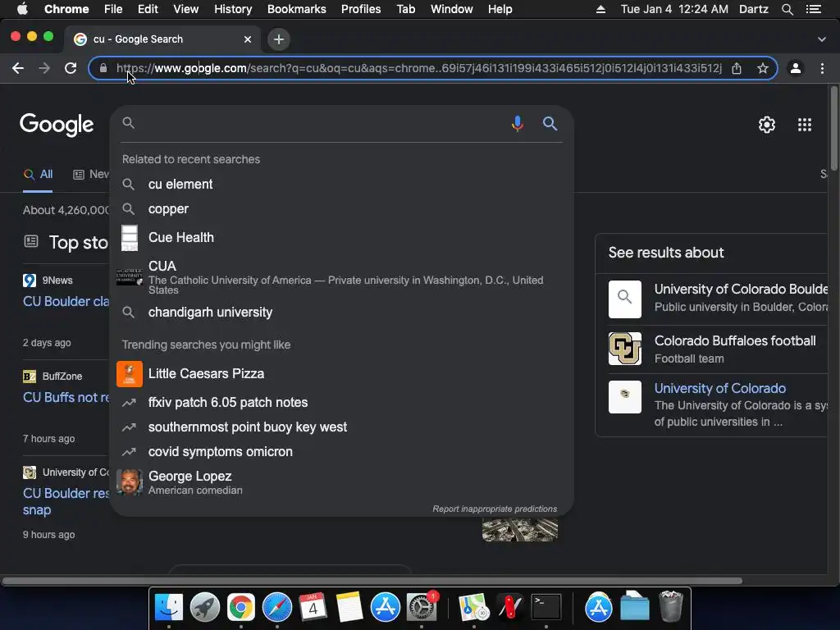Click the eject icon in menu bar
The image size is (840, 630).
click(600, 9)
